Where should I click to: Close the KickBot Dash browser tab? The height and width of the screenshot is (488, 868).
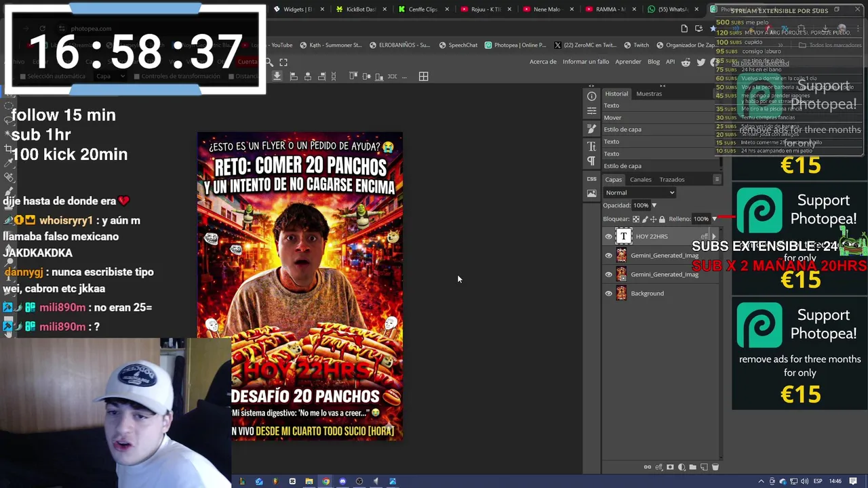pyautogui.click(x=384, y=9)
